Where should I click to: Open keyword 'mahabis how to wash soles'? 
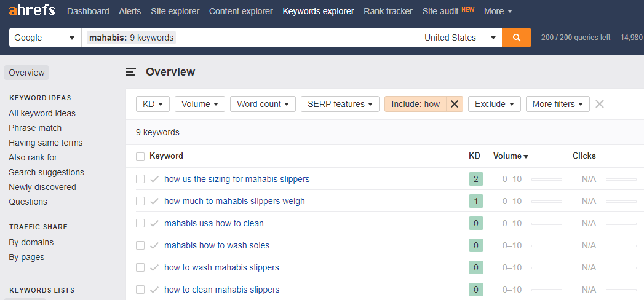[x=217, y=245]
